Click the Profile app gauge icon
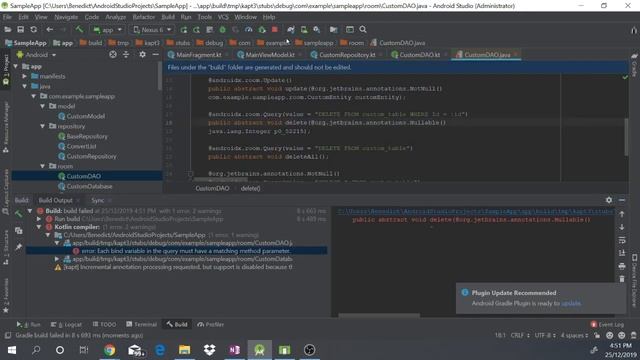 (x=249, y=29)
